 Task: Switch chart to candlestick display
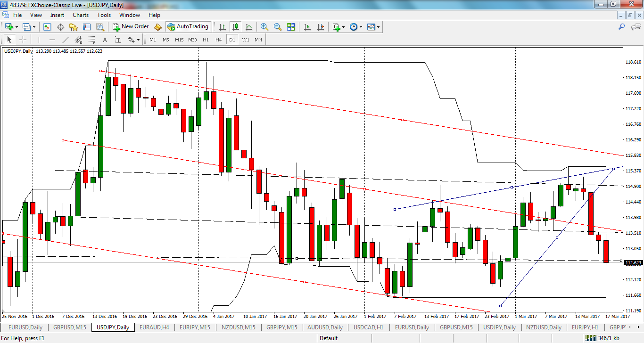[x=234, y=27]
